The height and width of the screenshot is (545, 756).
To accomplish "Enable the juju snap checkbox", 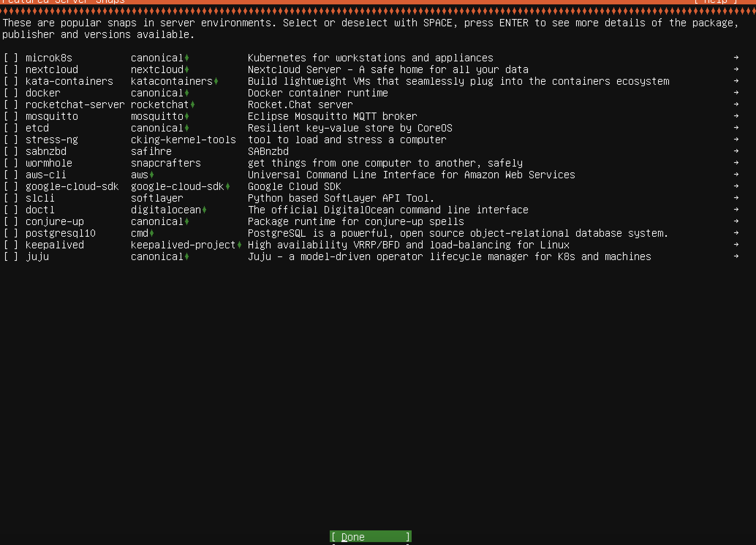I will coord(11,257).
